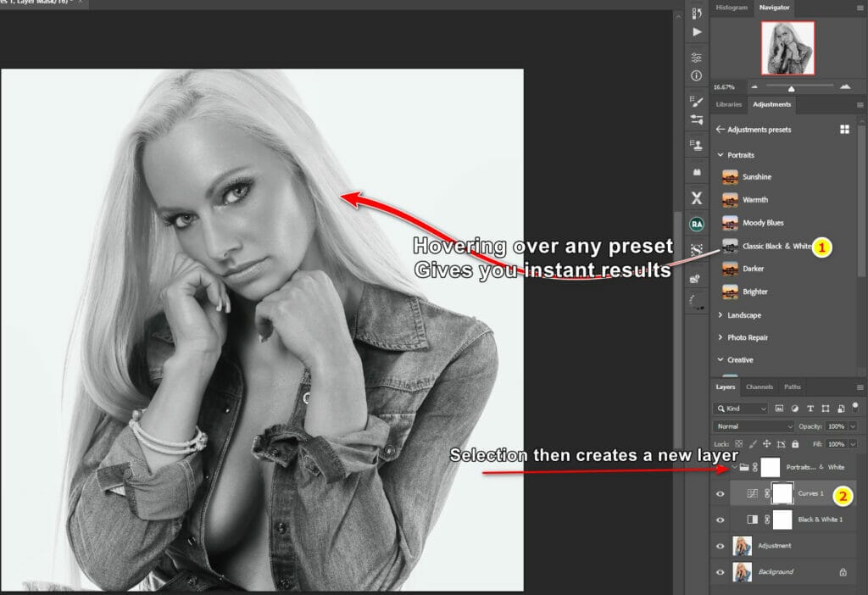The image size is (868, 595).
Task: Filter layers by smart objects icon
Action: [840, 409]
